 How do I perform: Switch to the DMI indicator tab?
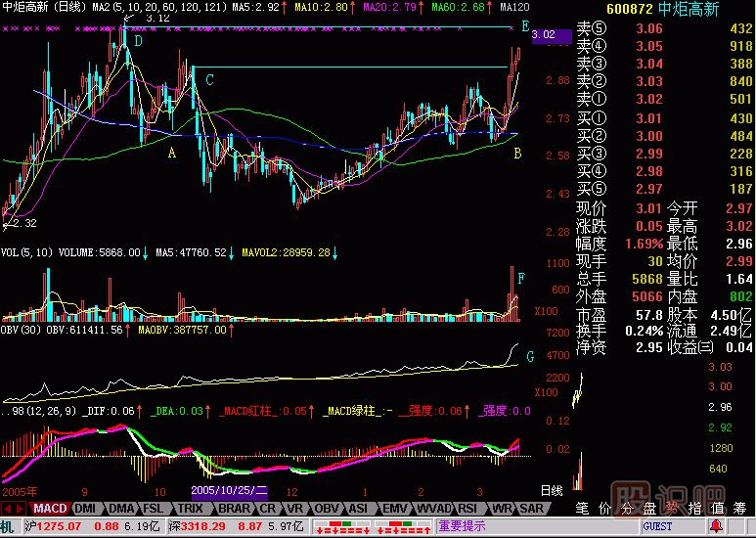pyautogui.click(x=85, y=509)
